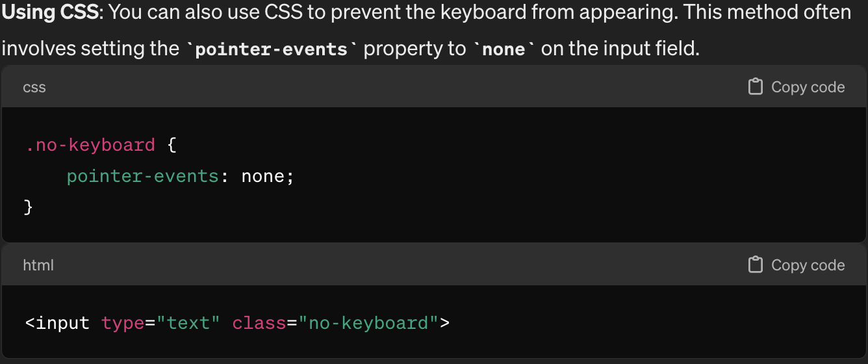868x364 pixels.
Task: Click the css language label
Action: (34, 88)
